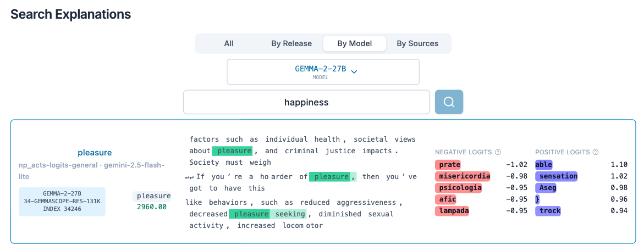Open the GEMMA-2-27B model dropdown

(323, 72)
